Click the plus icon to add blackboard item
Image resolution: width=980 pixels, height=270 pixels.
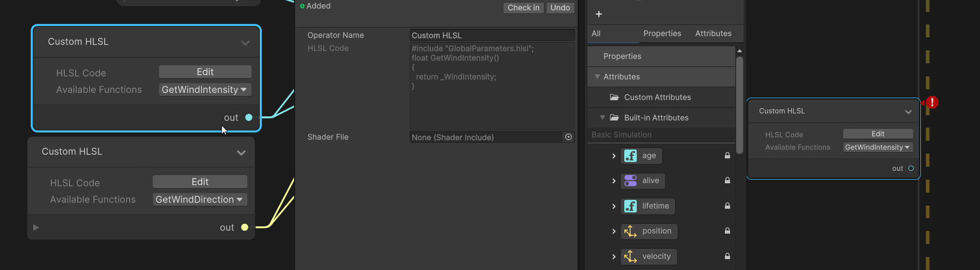click(x=599, y=14)
